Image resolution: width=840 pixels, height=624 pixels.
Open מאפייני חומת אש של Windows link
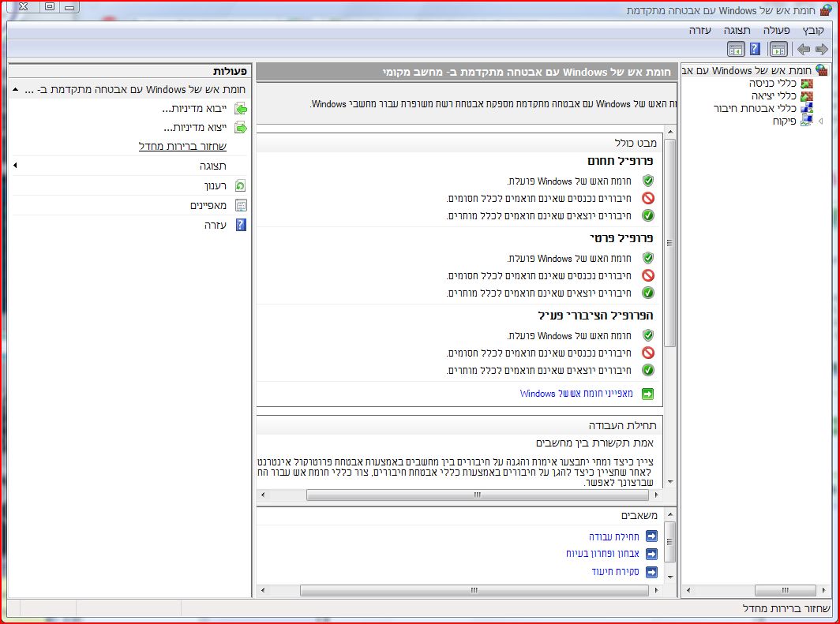point(576,394)
